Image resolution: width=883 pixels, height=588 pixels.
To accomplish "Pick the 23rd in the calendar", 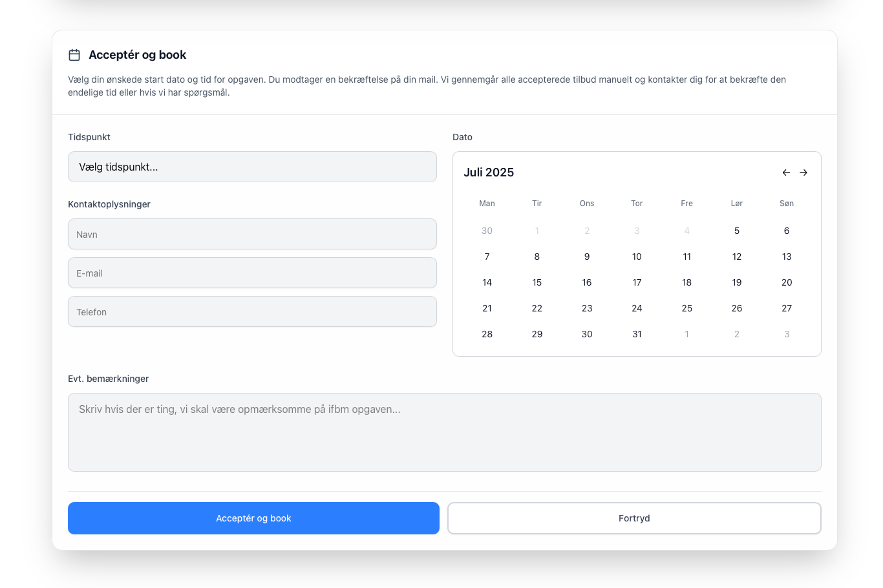I will [x=586, y=308].
